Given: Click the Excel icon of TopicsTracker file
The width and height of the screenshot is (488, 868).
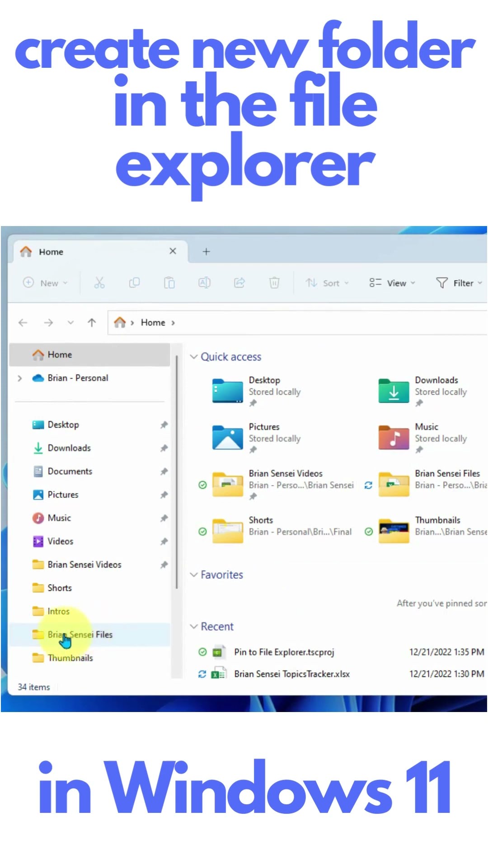Looking at the screenshot, I should tap(219, 674).
